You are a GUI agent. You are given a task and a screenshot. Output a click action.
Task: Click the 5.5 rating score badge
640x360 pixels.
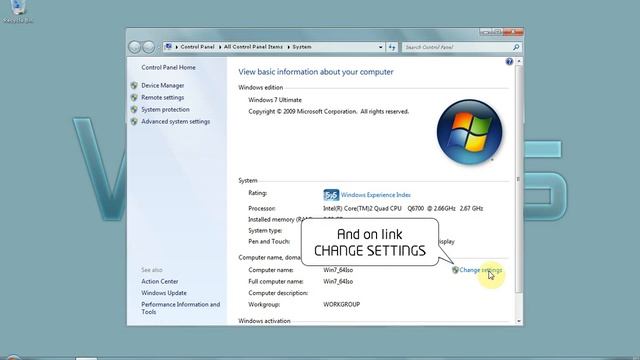click(331, 195)
